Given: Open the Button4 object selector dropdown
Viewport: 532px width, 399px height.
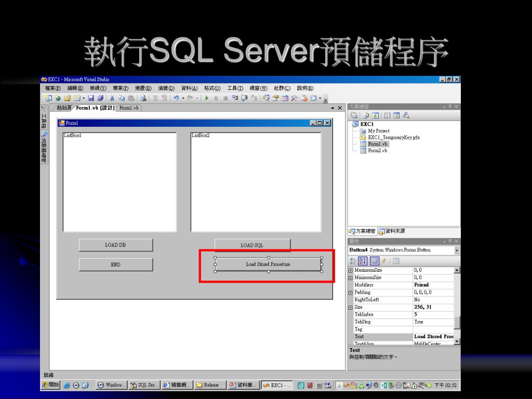Looking at the screenshot, I should click(x=457, y=250).
